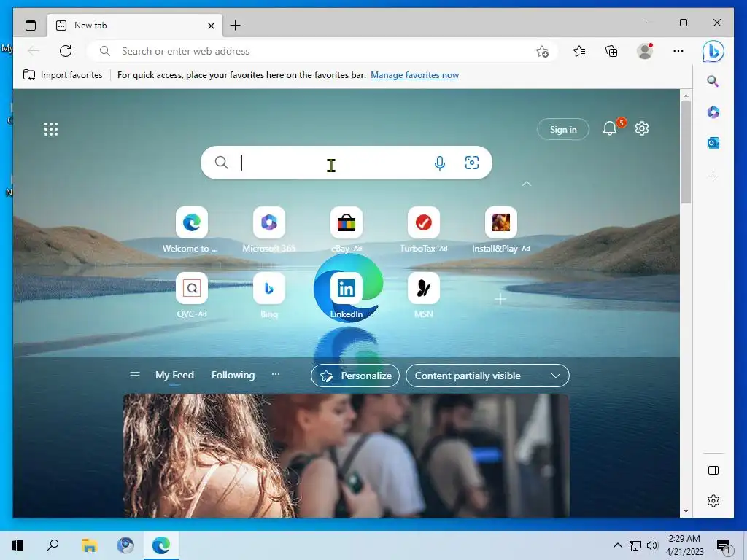Viewport: 747px width, 560px height.
Task: Click the scrollbar down arrow
Action: [x=686, y=511]
